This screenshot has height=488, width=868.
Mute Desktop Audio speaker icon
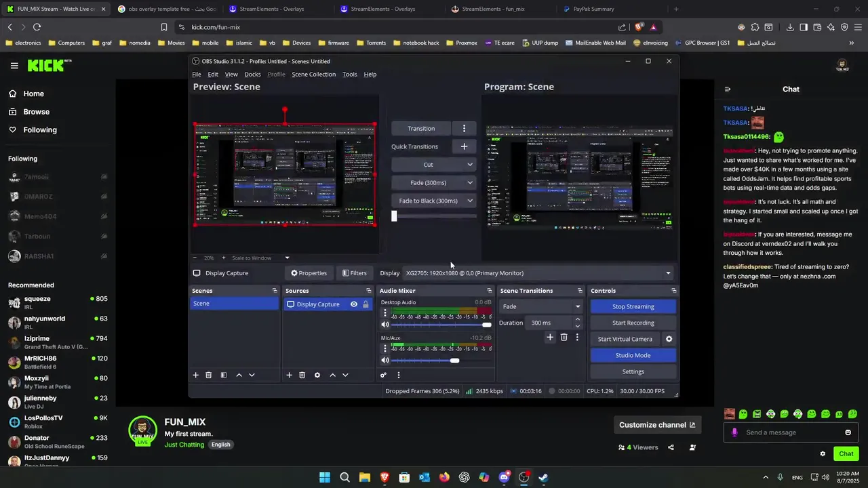pos(385,325)
